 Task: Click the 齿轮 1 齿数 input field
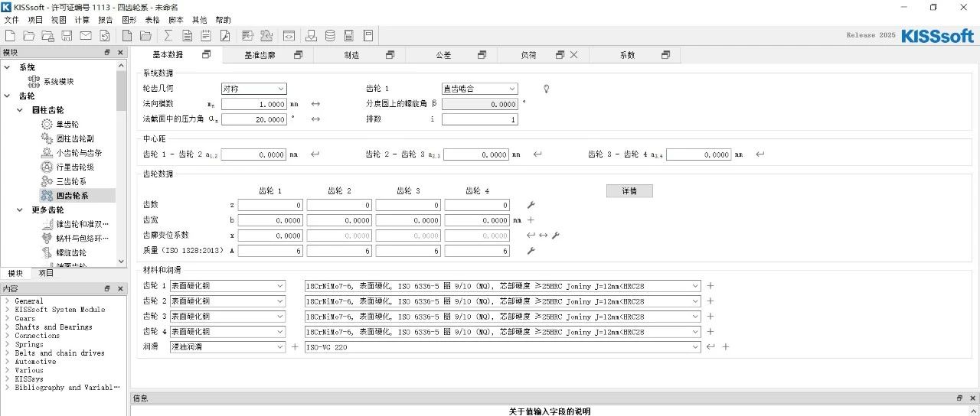270,205
